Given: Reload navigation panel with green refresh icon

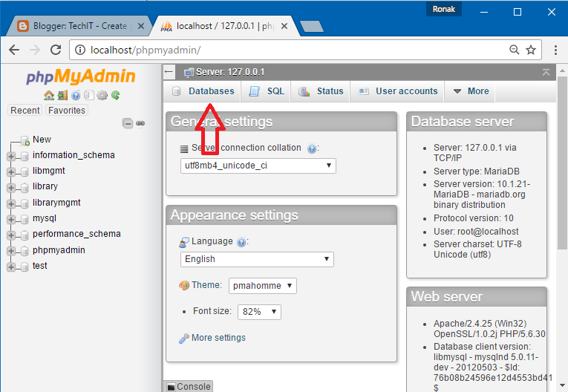Looking at the screenshot, I should click(116, 95).
